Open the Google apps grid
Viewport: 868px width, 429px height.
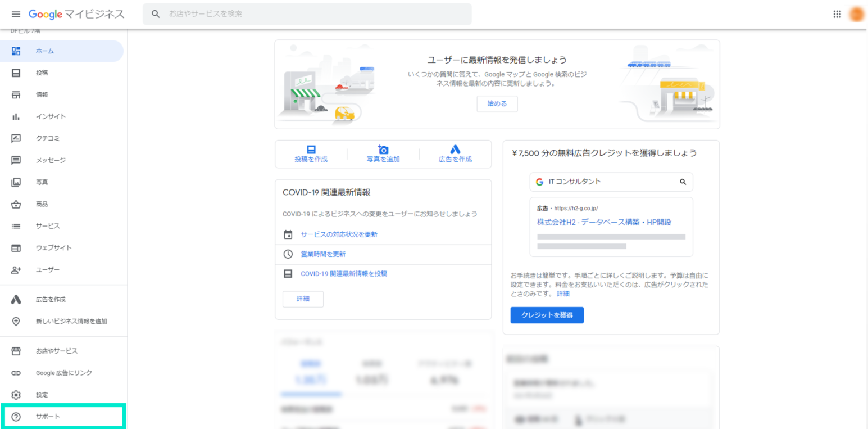pos(837,14)
